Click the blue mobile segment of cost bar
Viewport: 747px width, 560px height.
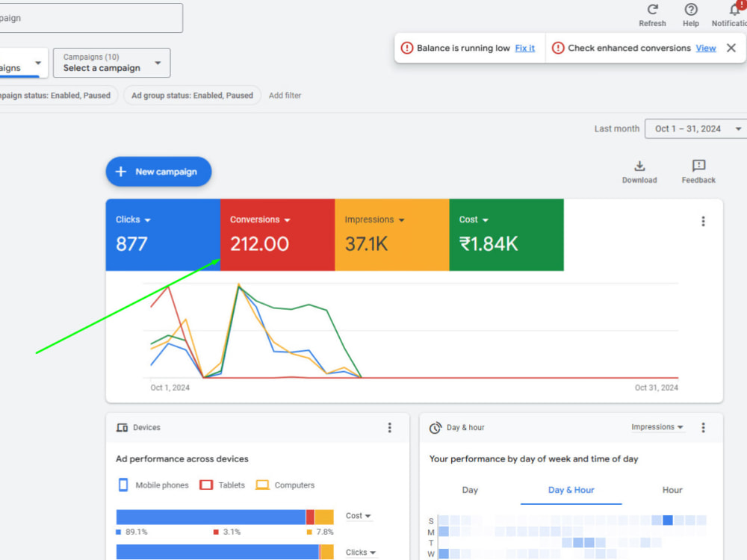click(x=211, y=517)
